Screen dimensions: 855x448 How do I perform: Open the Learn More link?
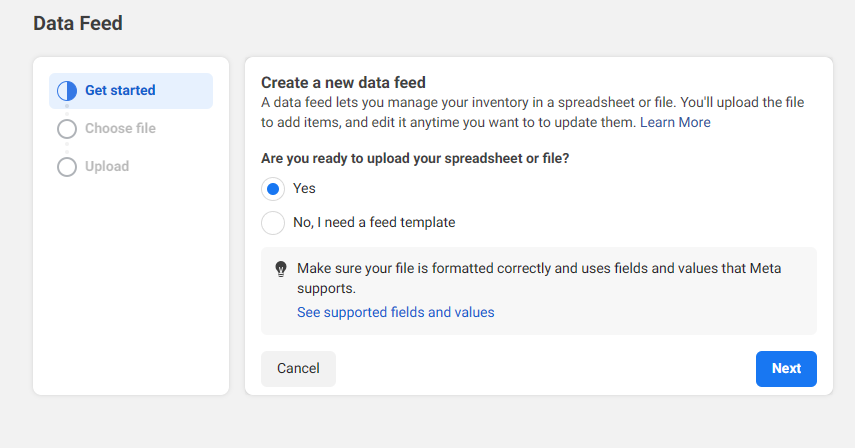[675, 122]
